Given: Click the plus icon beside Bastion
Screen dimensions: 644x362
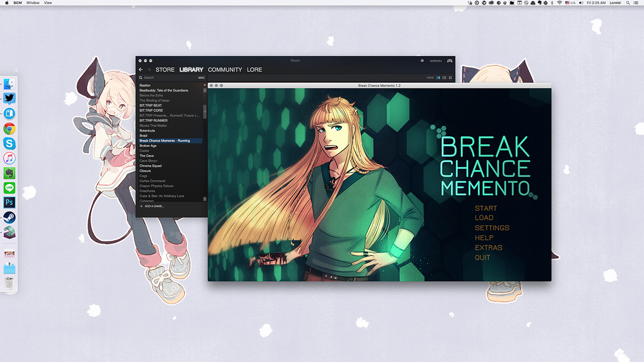Looking at the screenshot, I should click(204, 85).
